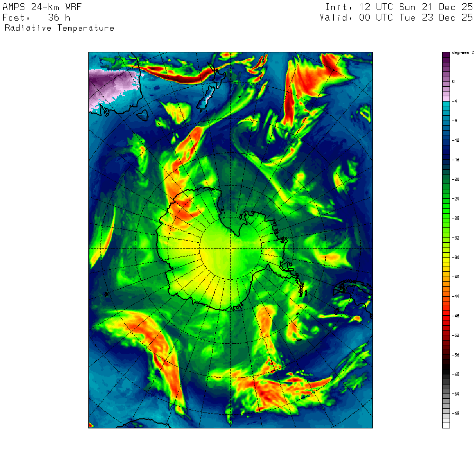Click the '-32' label on the colorbar
Image resolution: width=476 pixels, height=476 pixels.
(455, 237)
